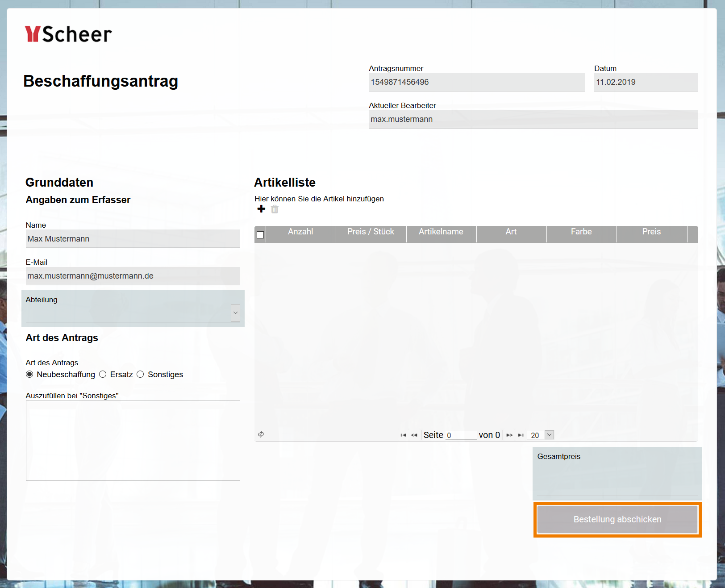This screenshot has width=725, height=588.
Task: Click the Datum field
Action: point(646,82)
